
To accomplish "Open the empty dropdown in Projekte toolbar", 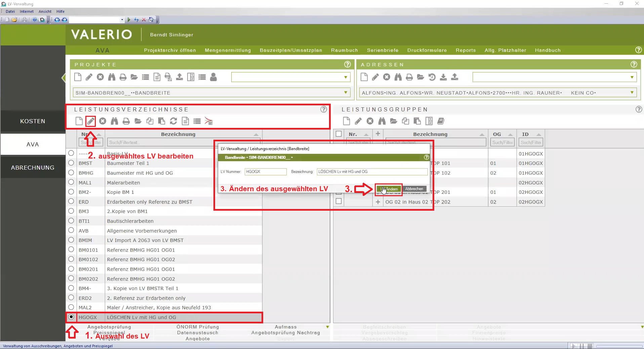I will click(346, 77).
